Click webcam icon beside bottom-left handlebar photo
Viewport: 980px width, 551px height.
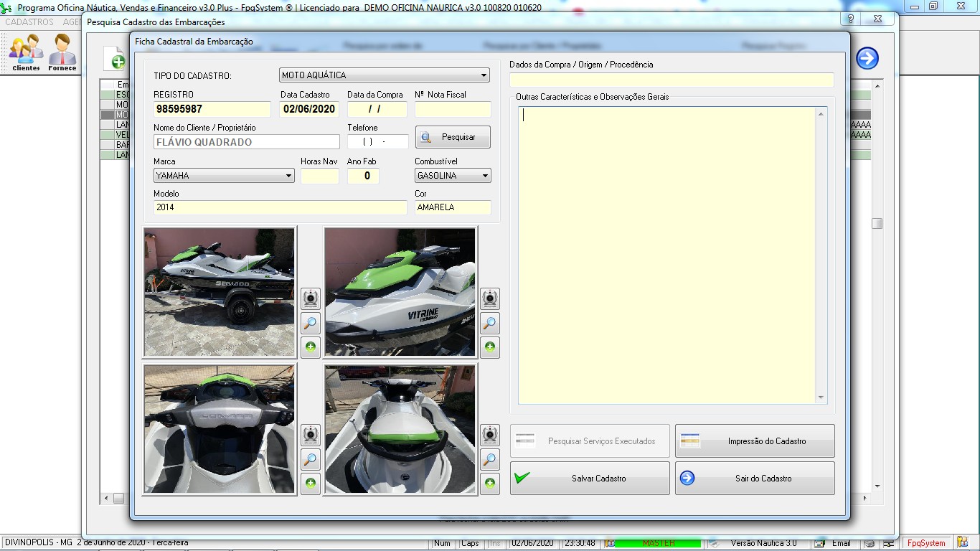pyautogui.click(x=310, y=434)
